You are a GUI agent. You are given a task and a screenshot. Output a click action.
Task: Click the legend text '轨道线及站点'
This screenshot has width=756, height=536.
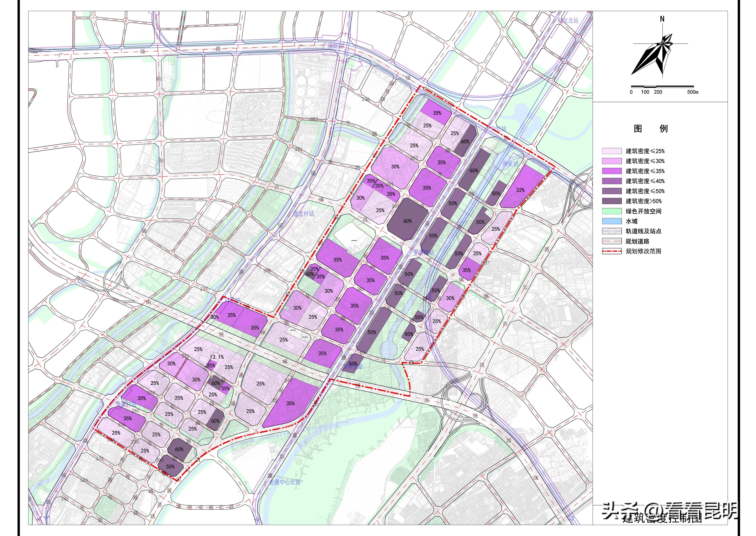pos(644,231)
